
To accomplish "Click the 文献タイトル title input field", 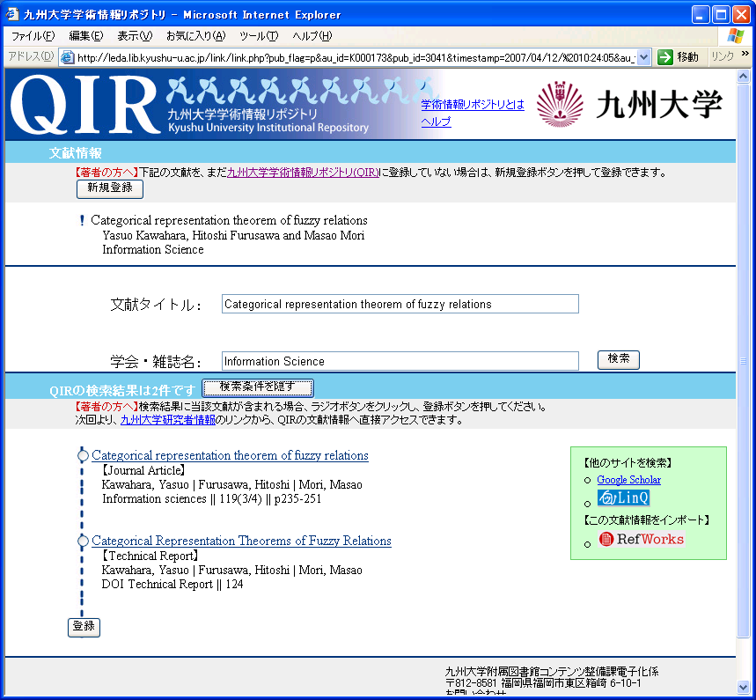I will click(x=400, y=305).
